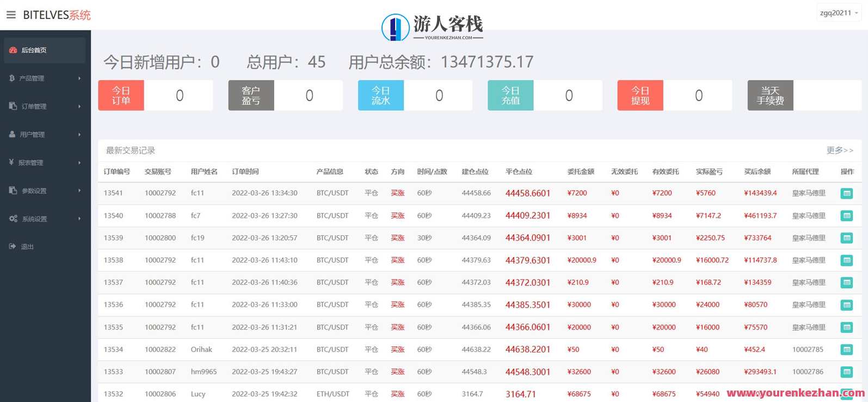This screenshot has width=868, height=402.
Task: Click the gears icon beside 系统设置
Action: (14, 218)
